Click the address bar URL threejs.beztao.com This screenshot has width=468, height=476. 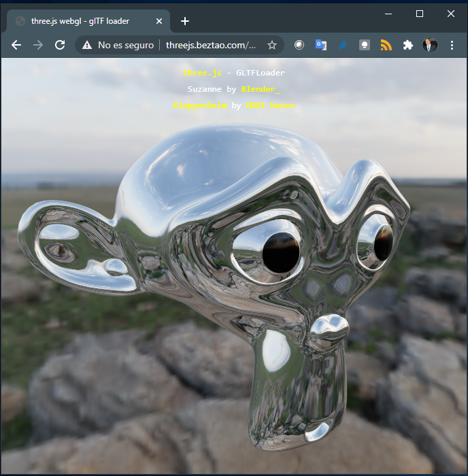211,45
